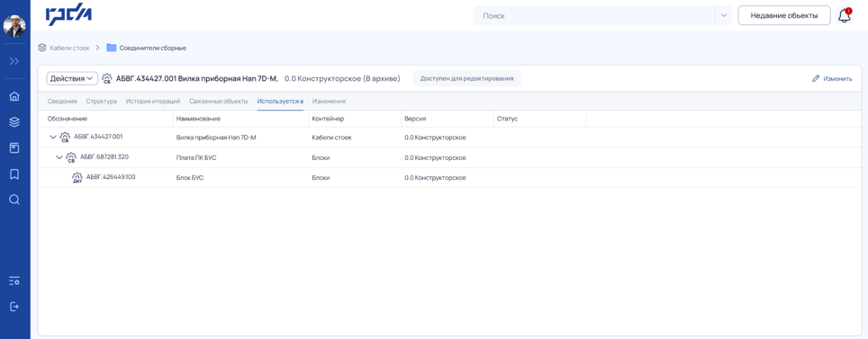
Task: Click version cell in Вилка приборная row
Action: (x=435, y=138)
